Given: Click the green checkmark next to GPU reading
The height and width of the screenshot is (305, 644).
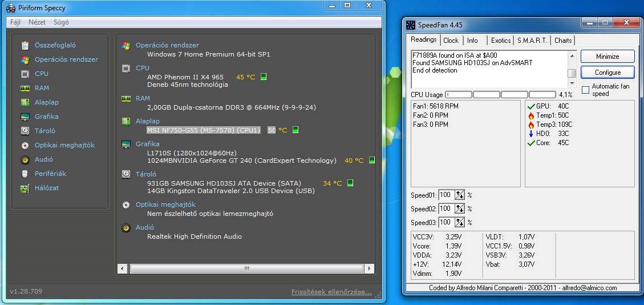Looking at the screenshot, I should pyautogui.click(x=531, y=106).
